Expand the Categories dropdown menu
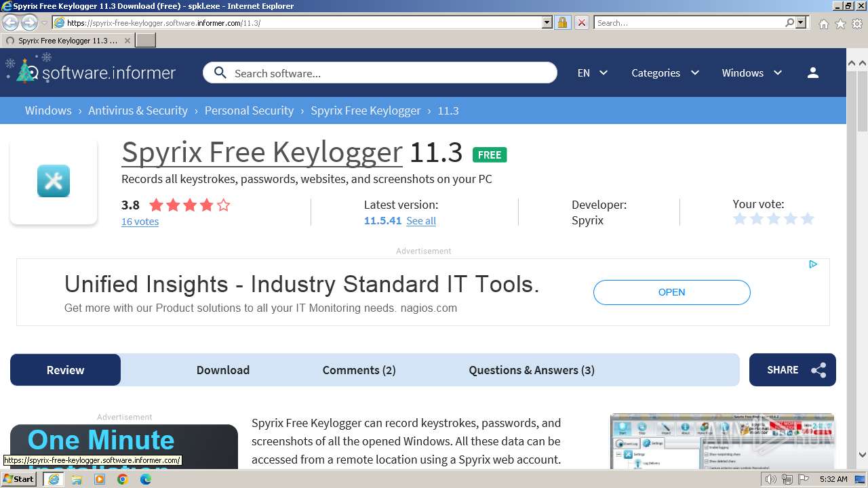The height and width of the screenshot is (488, 868). click(x=665, y=73)
